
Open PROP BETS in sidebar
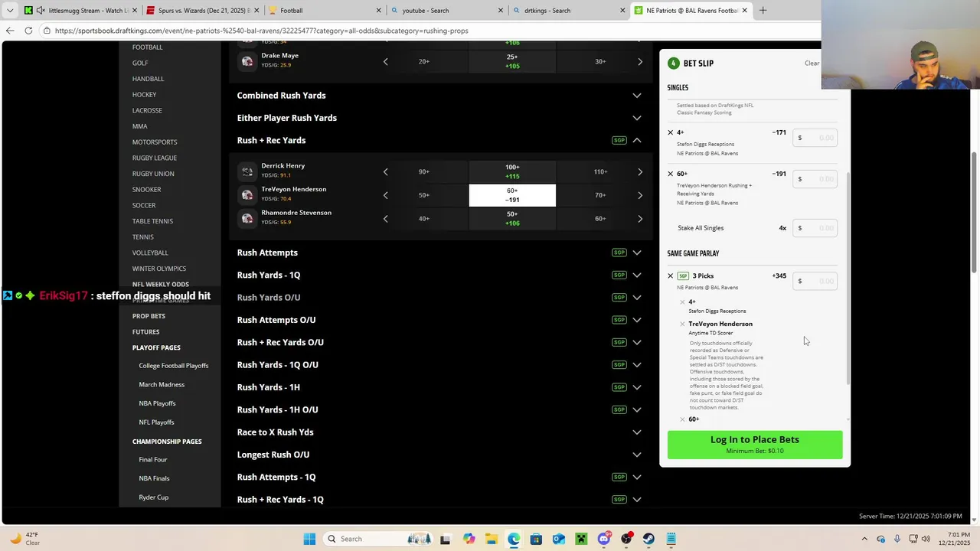[x=149, y=316]
